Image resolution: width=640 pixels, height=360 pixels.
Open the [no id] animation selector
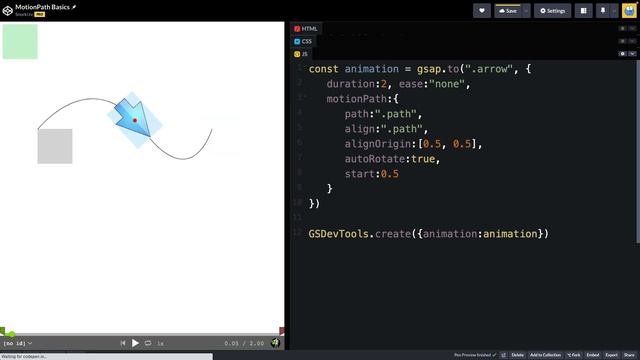17,343
